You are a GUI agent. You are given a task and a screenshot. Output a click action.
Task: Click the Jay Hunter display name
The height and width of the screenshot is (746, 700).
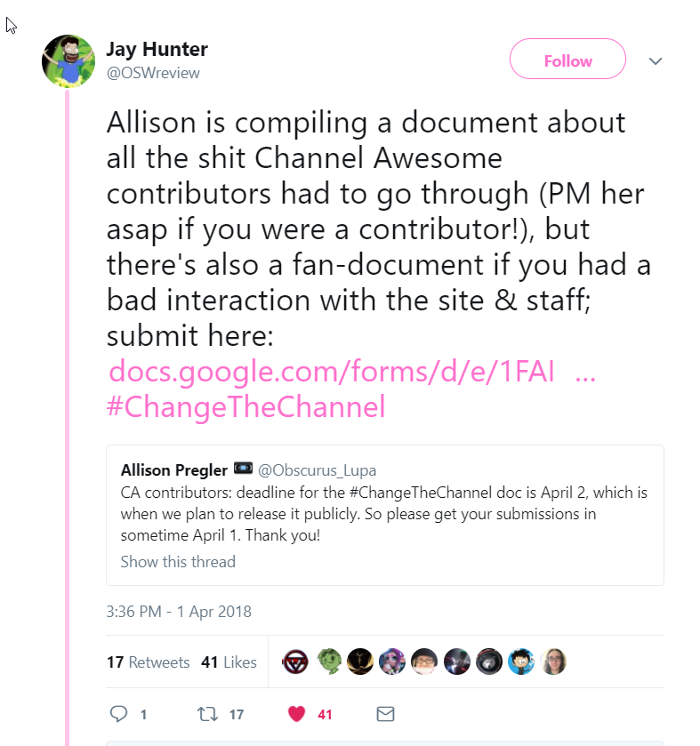point(157,49)
